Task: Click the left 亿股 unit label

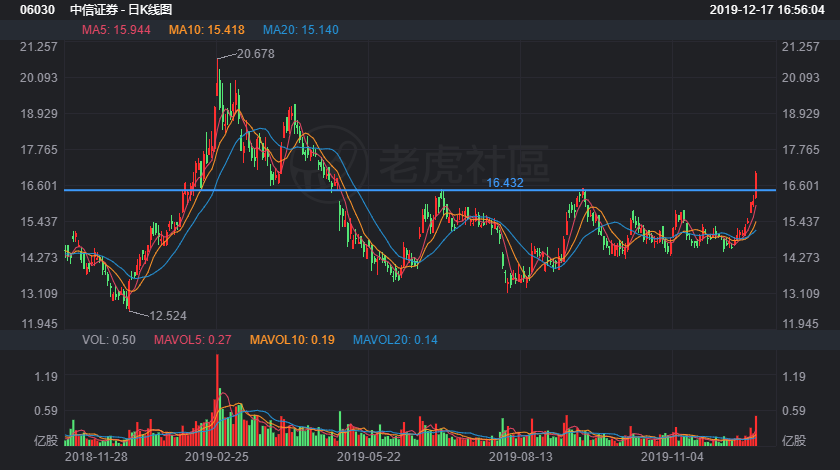Action: tap(46, 441)
